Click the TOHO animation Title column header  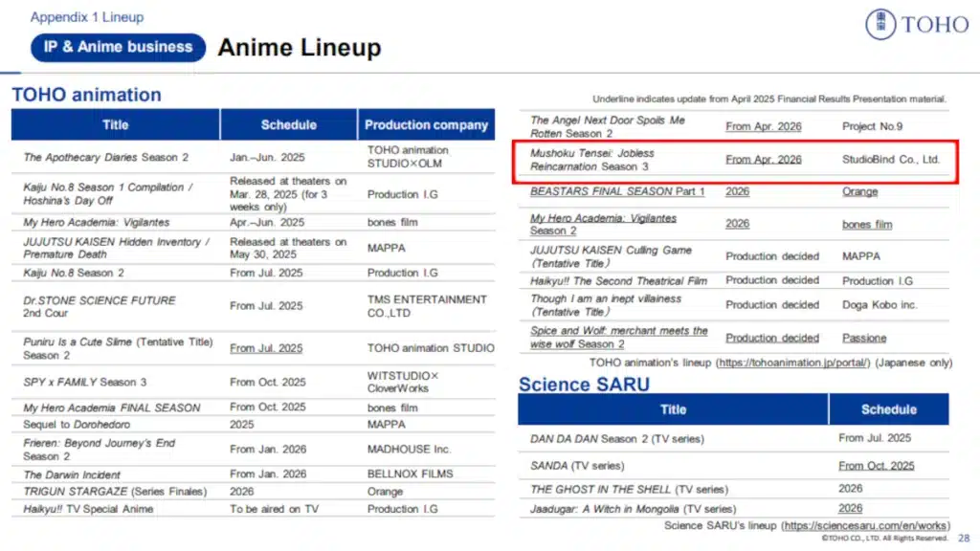(116, 125)
